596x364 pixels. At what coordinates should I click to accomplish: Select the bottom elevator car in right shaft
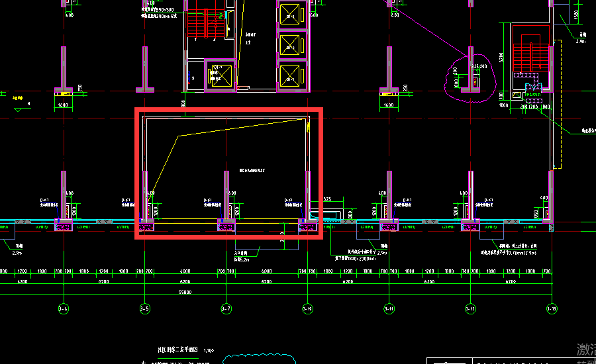tap(289, 75)
